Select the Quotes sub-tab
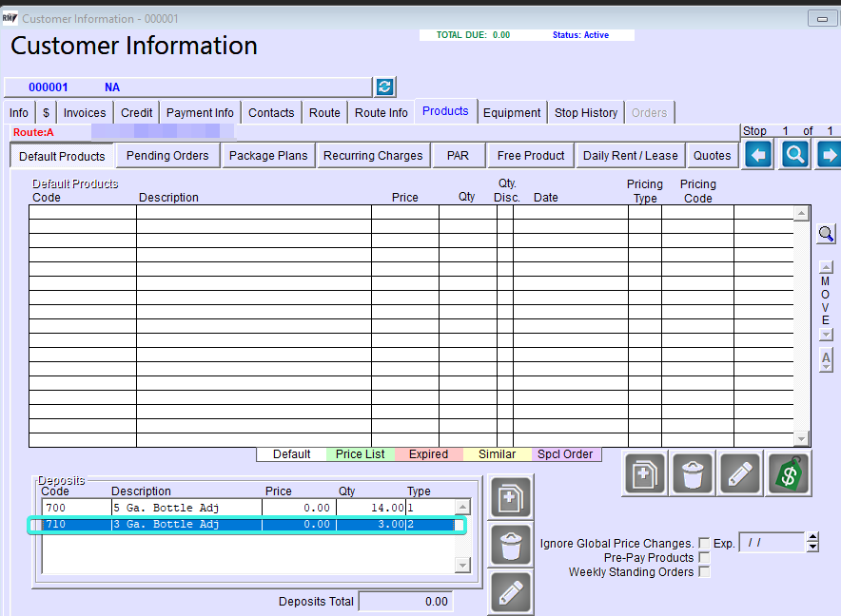The image size is (841, 616). point(712,156)
